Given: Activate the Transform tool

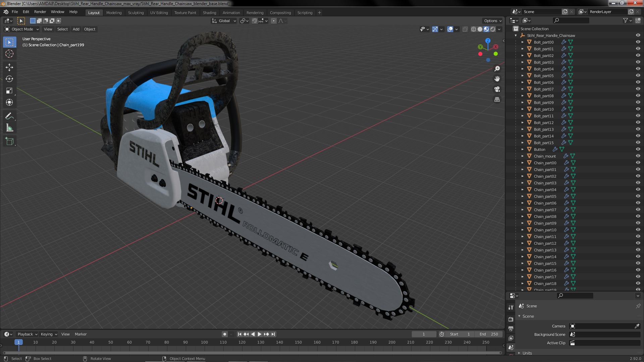Looking at the screenshot, I should (9, 103).
